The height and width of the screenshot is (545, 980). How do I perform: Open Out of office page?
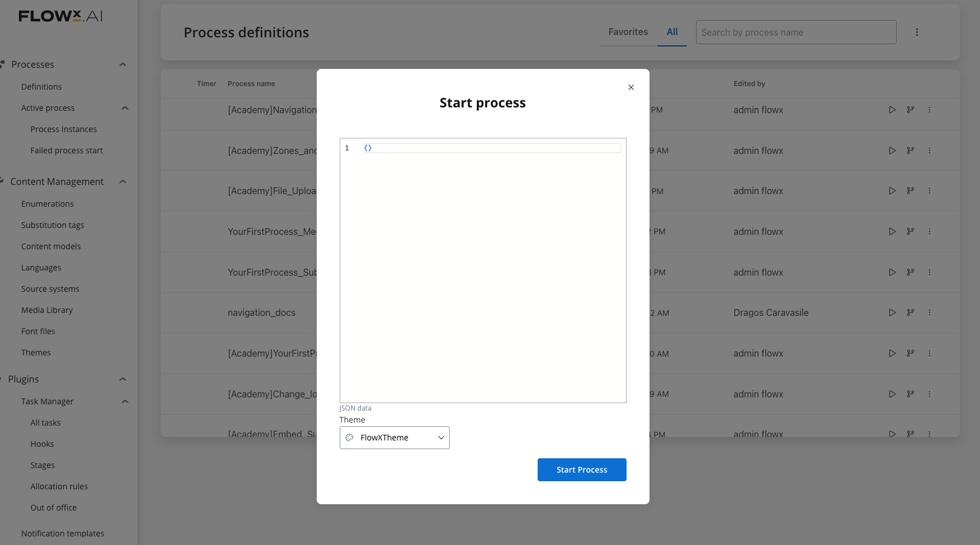(53, 508)
